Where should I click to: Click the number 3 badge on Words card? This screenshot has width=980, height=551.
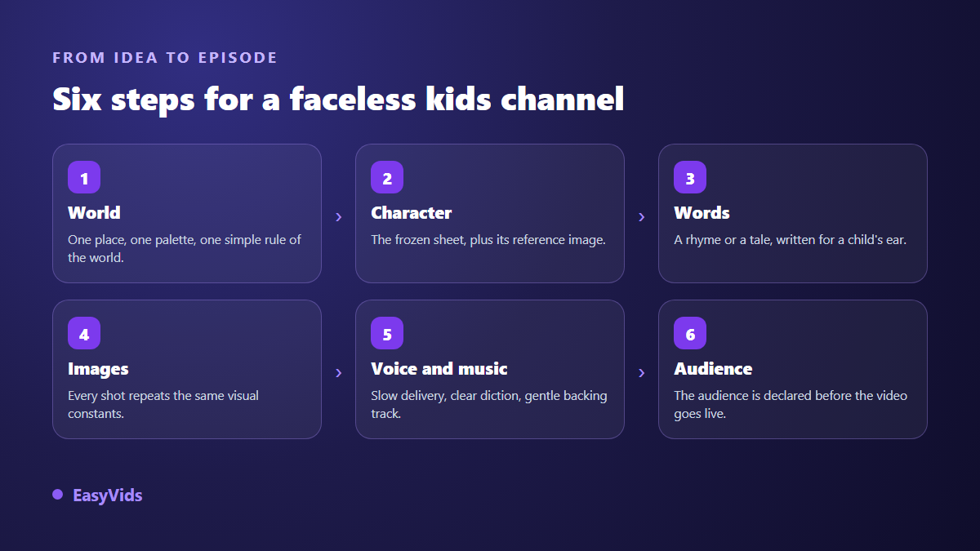click(690, 177)
